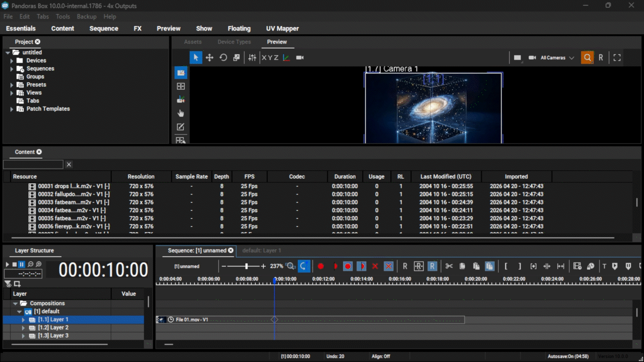The width and height of the screenshot is (644, 362).
Task: Click the left bracket in-point icon
Action: pyautogui.click(x=506, y=266)
